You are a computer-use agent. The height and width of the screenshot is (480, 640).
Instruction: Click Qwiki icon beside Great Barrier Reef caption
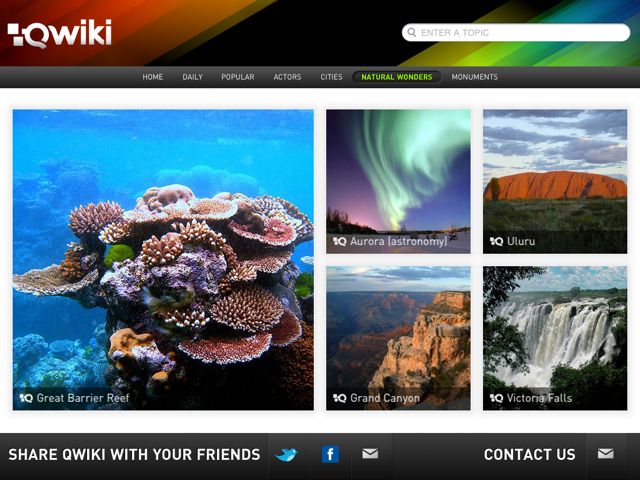coord(26,398)
